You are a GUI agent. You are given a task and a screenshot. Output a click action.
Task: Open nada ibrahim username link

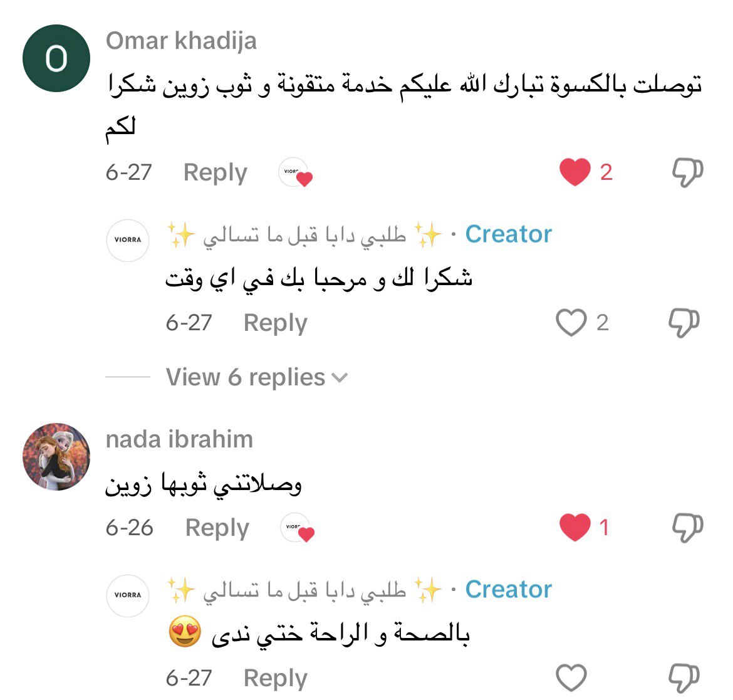pyautogui.click(x=179, y=439)
